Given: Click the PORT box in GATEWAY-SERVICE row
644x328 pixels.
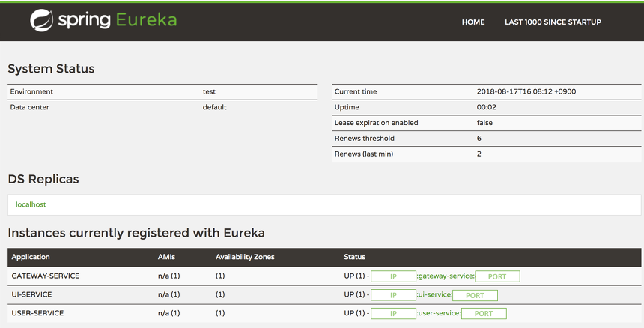Looking at the screenshot, I should point(497,276).
